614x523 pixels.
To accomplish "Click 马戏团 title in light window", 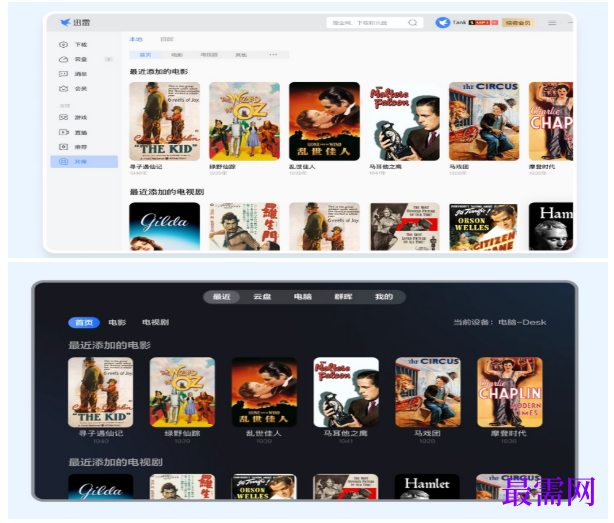I will pos(459,167).
